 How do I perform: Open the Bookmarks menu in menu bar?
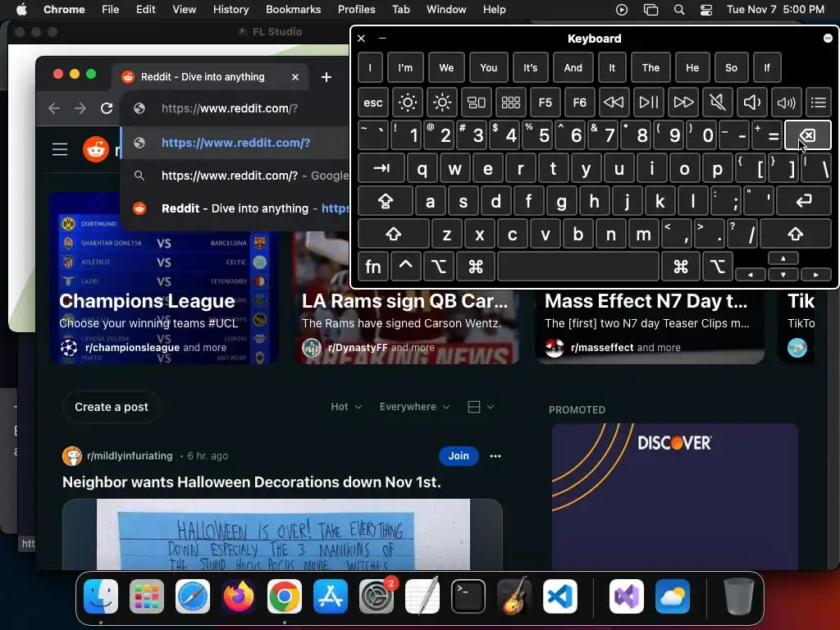[293, 9]
